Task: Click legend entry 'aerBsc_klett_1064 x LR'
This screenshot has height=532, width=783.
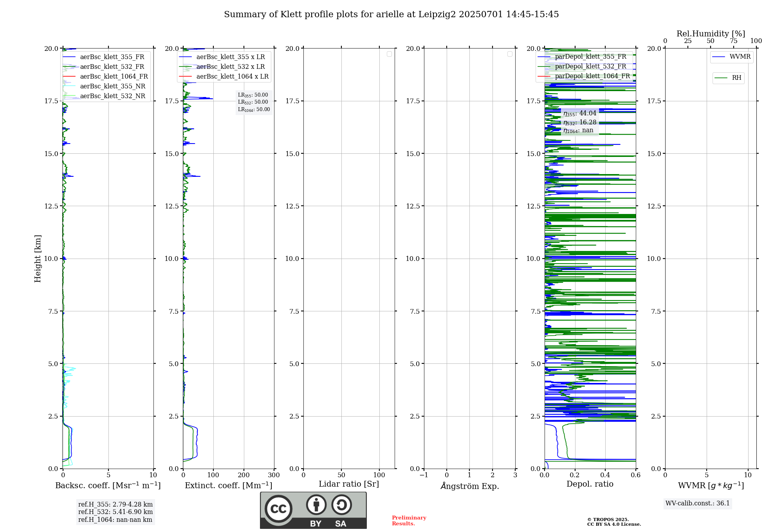Action: click(233, 76)
